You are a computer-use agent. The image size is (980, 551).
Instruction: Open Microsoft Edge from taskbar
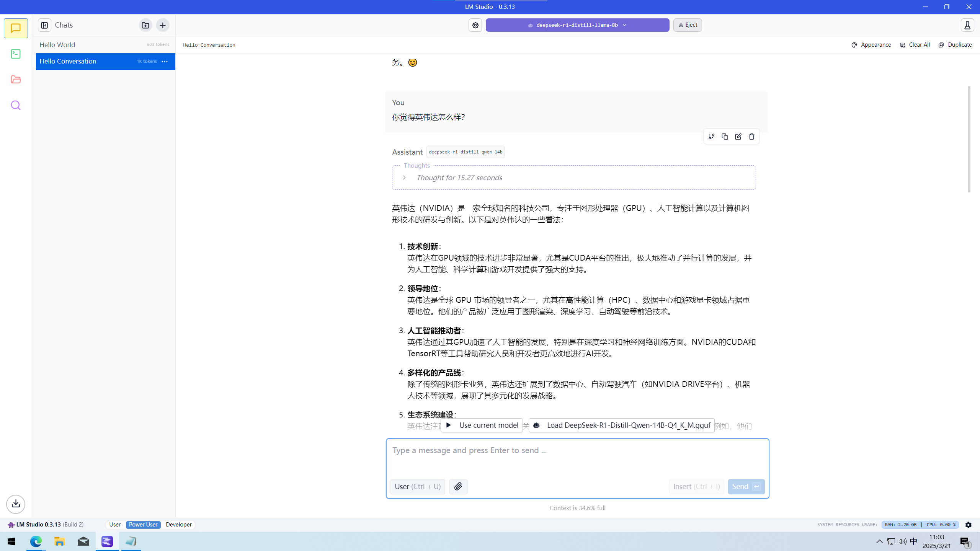36,541
